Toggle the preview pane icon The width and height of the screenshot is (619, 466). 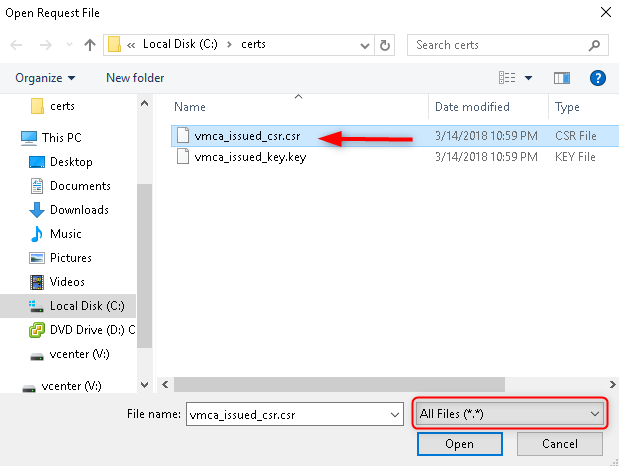click(562, 77)
